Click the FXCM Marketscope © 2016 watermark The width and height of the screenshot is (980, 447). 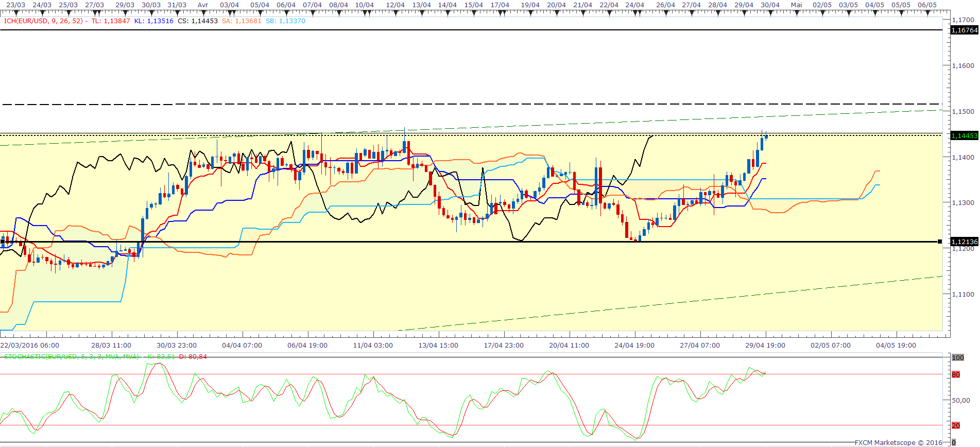898,442
